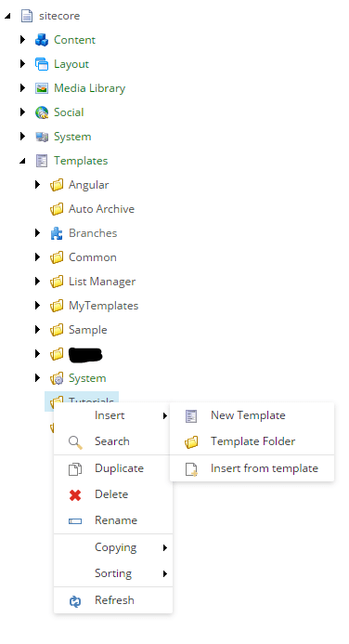Click the Refresh arrows icon
This screenshot has height=644, width=349.
[75, 601]
